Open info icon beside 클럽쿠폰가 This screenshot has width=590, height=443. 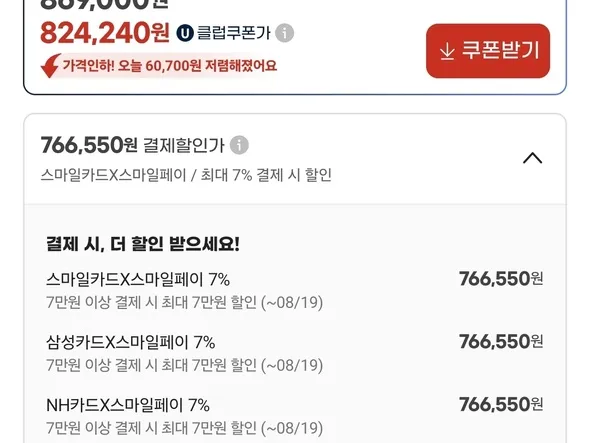pyautogui.click(x=284, y=33)
